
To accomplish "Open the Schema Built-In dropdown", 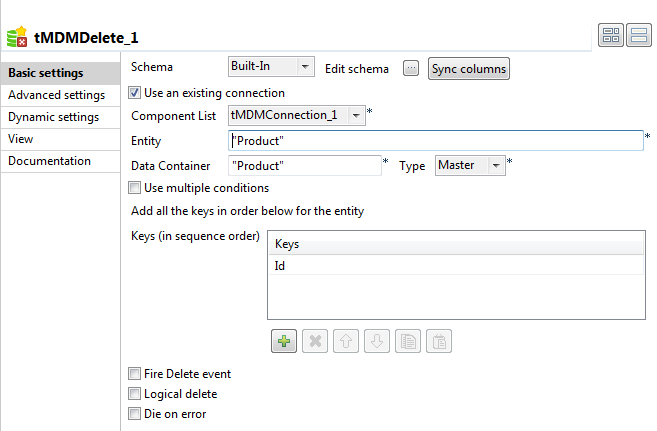I will [x=271, y=67].
